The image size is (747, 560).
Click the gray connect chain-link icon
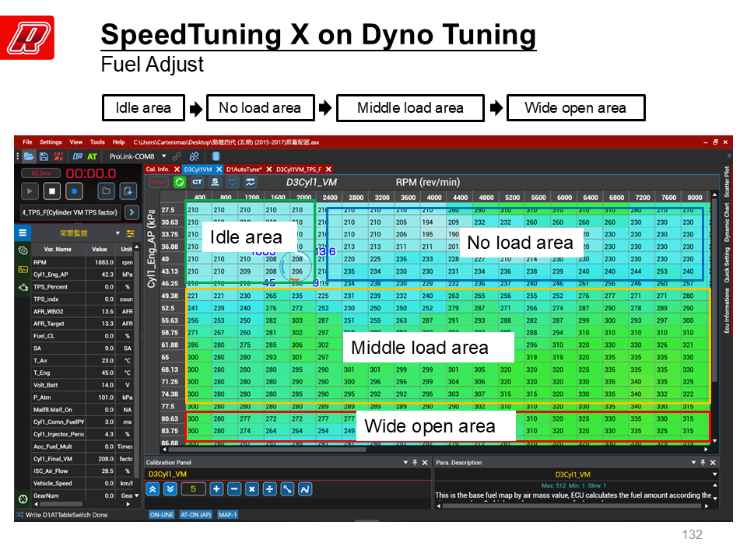[x=177, y=156]
